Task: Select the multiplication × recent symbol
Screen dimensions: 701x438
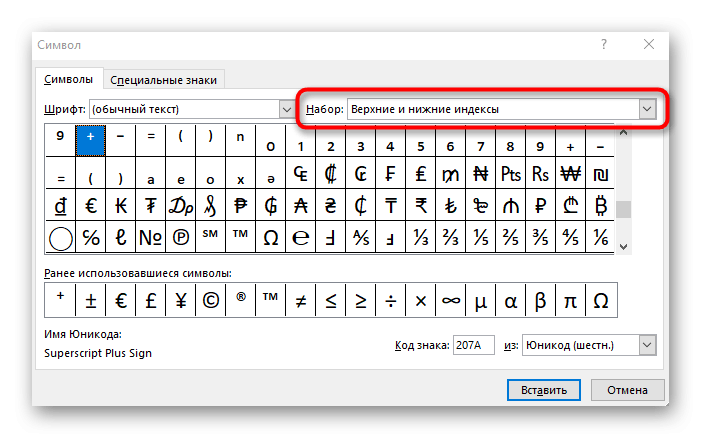Action: point(420,300)
